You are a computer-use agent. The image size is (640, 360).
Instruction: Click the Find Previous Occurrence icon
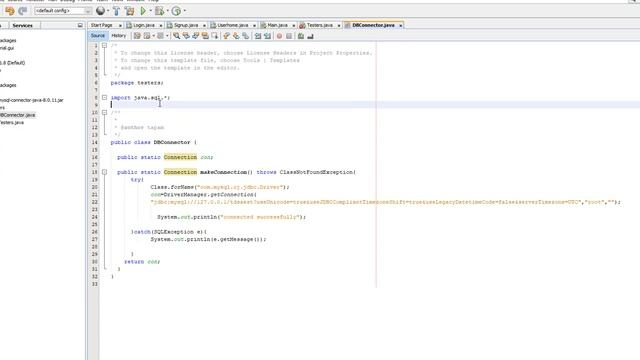pos(186,36)
